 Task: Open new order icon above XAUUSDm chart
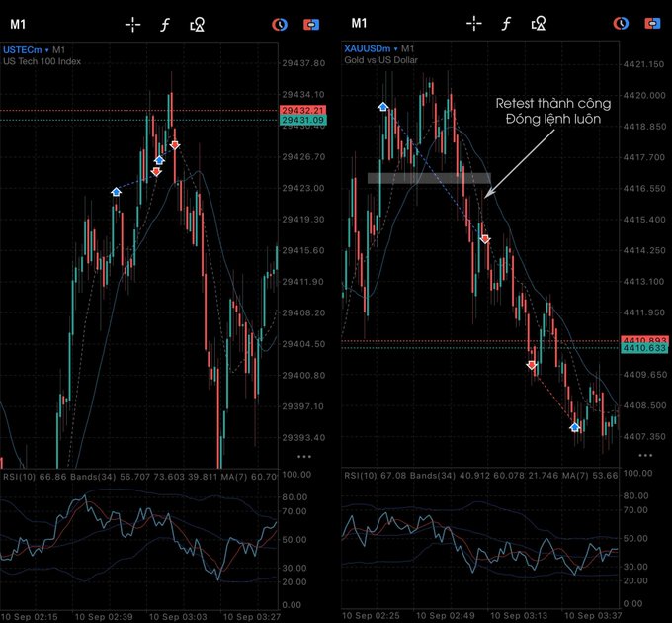[x=652, y=23]
